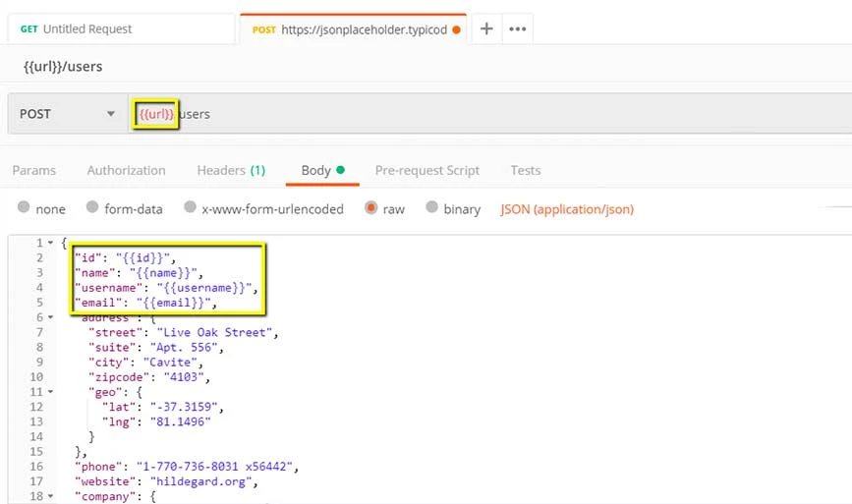Screen dimensions: 852x504
Task: Open the tab options ellipsis menu
Action: click(517, 28)
